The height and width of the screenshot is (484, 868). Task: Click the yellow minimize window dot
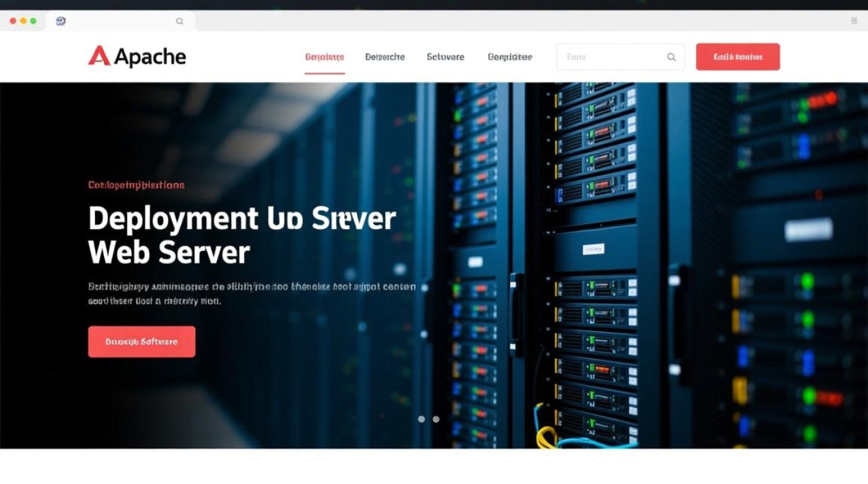23,21
